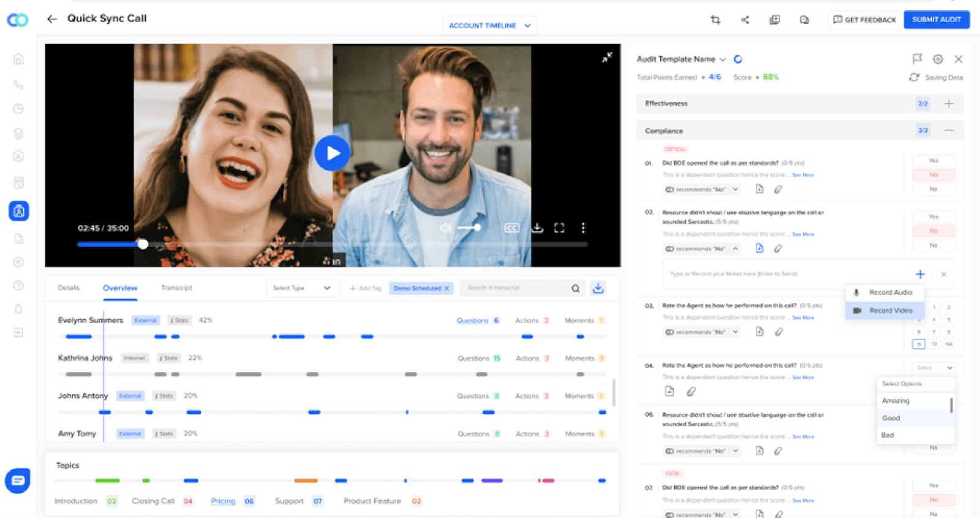The height and width of the screenshot is (518, 980).
Task: Select Yes for question 02
Action: click(933, 216)
